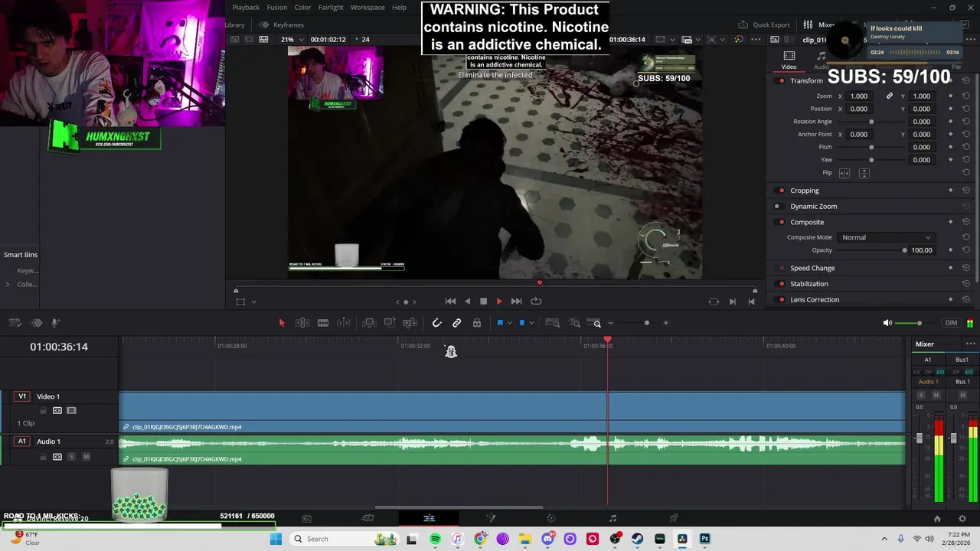Lock the Video 1 track
Viewport: 980px width, 551px height.
(43, 411)
